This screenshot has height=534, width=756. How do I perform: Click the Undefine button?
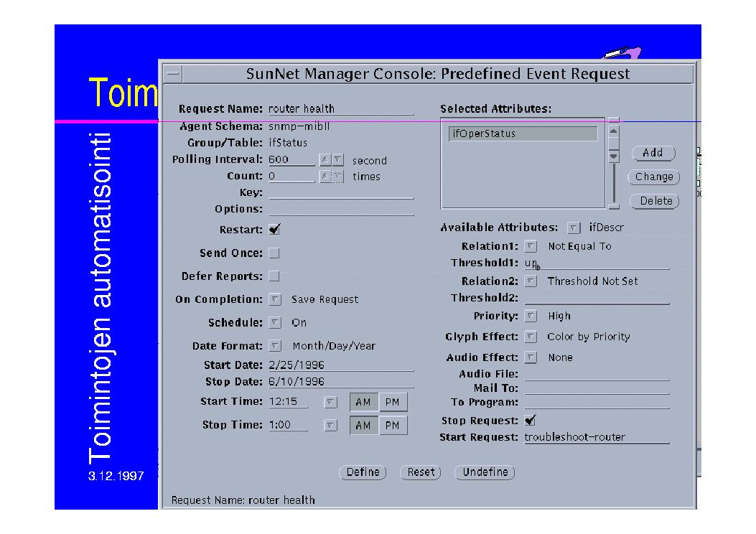tap(485, 472)
